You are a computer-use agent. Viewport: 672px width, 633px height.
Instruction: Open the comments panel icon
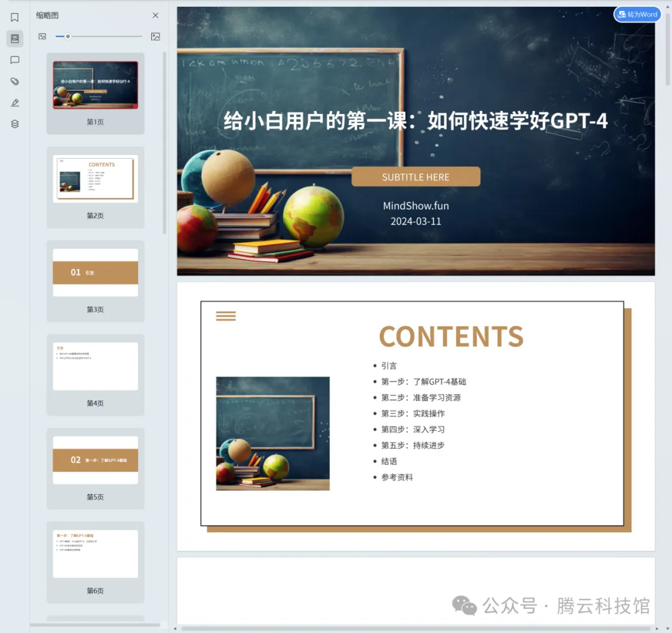click(x=14, y=60)
